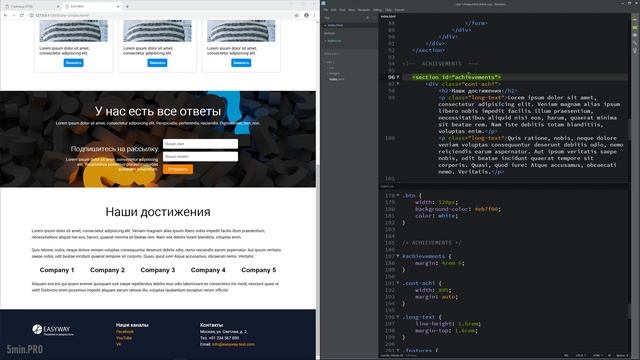Reload the browser page
The width and height of the screenshot is (640, 360).
pyautogui.click(x=22, y=15)
